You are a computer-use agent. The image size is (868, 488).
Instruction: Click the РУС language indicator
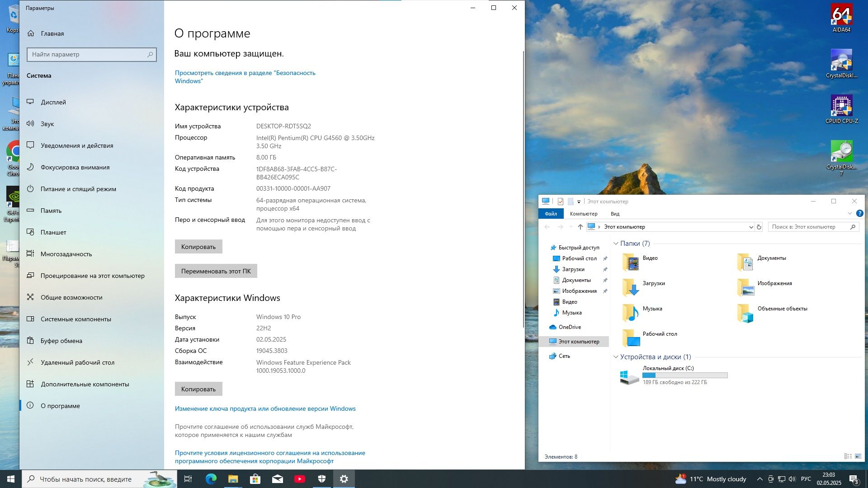806,479
